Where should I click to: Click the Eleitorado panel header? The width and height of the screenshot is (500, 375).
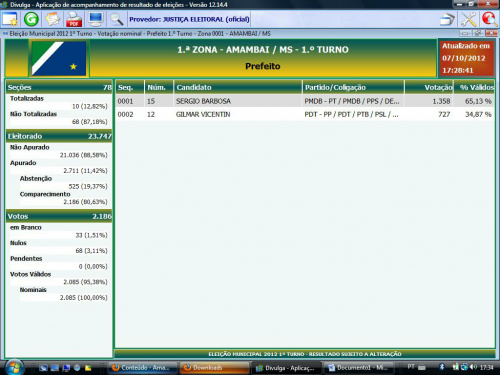(x=59, y=136)
